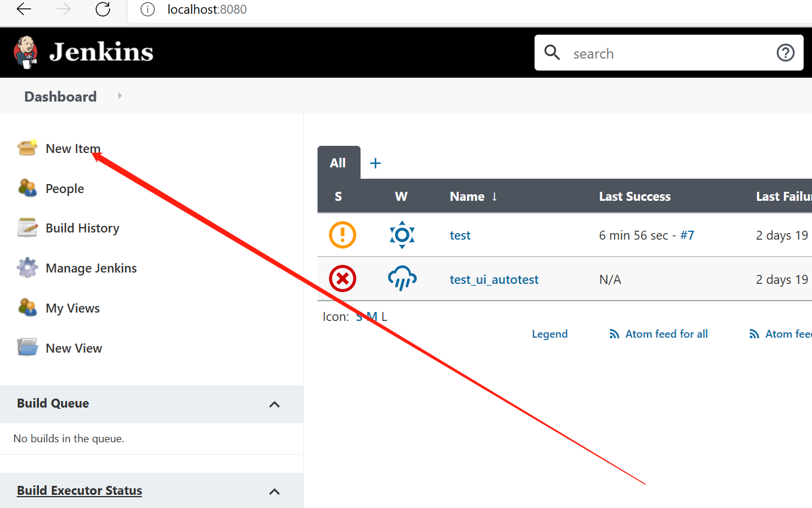Screen dimensions: 812x508
Task: Open search help question mark icon
Action: click(785, 53)
